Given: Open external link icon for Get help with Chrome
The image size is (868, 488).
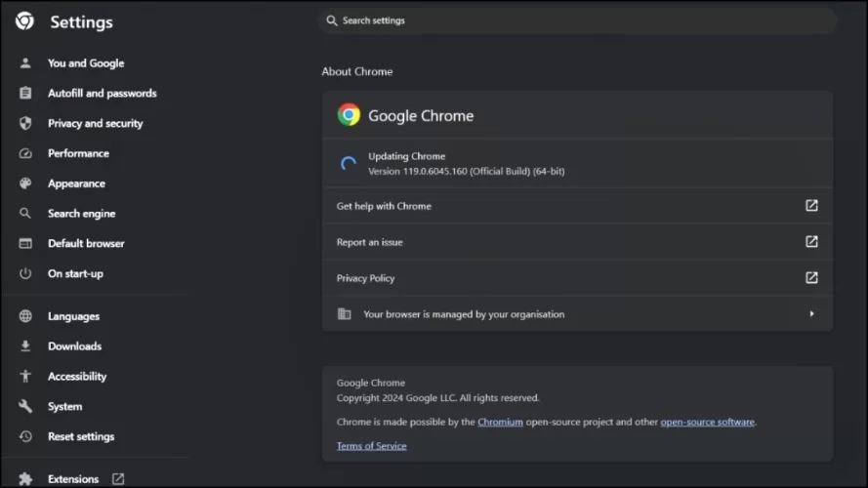Looking at the screenshot, I should (x=810, y=206).
